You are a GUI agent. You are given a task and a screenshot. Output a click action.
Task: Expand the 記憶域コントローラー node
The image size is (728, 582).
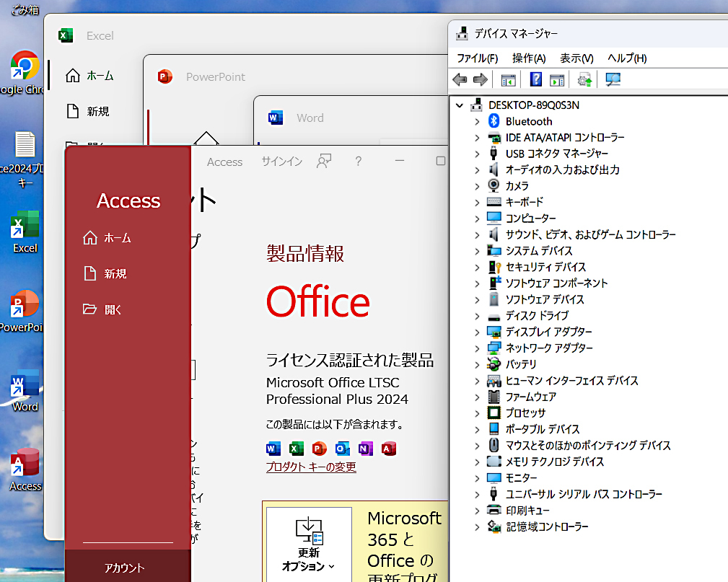click(477, 527)
